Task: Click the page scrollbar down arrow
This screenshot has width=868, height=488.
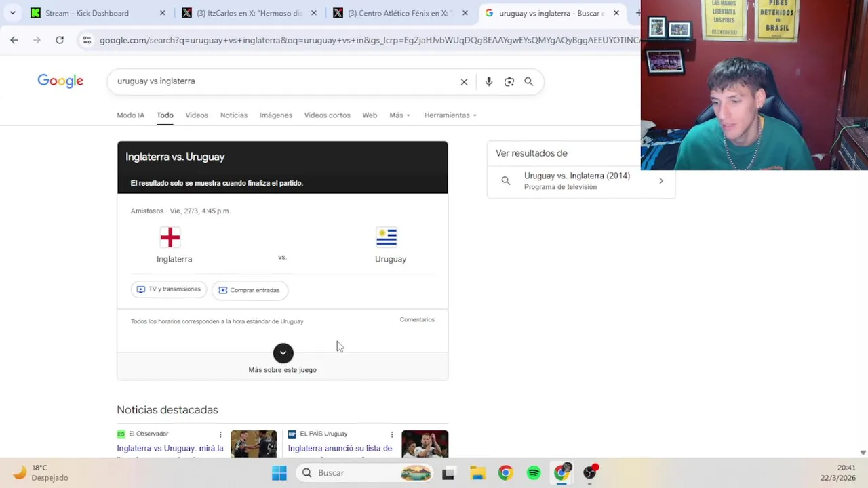Action: [x=863, y=453]
